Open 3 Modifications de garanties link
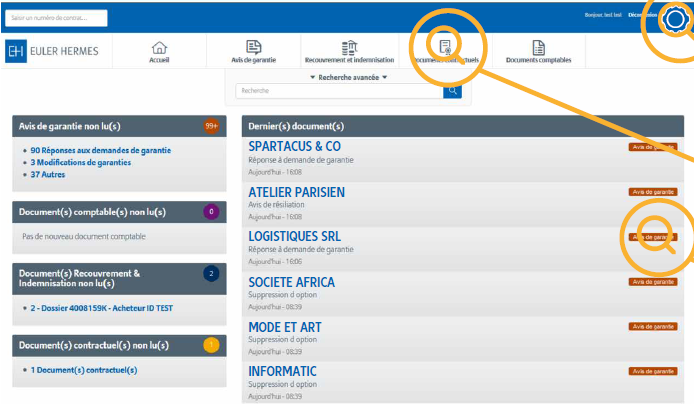Viewport: 694px width, 404px height. [81, 162]
